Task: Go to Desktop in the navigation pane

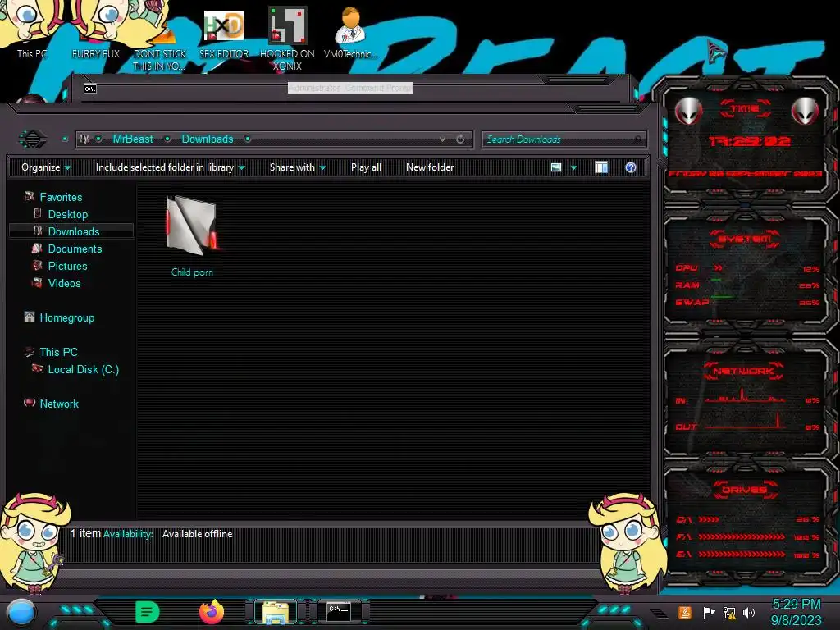Action: point(67,214)
